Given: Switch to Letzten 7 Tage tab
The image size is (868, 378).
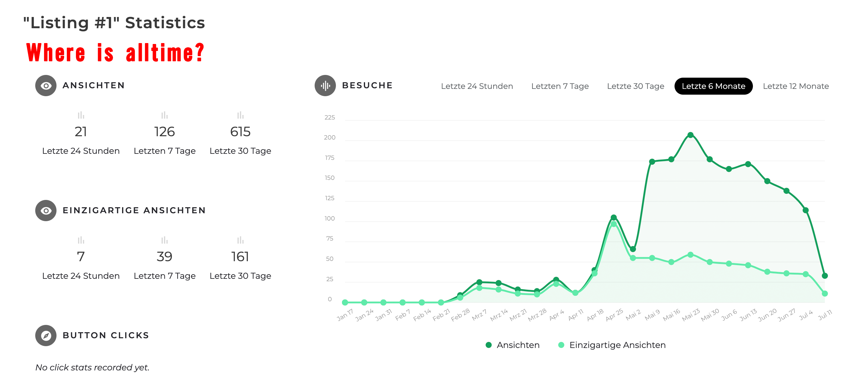Looking at the screenshot, I should click(x=560, y=86).
